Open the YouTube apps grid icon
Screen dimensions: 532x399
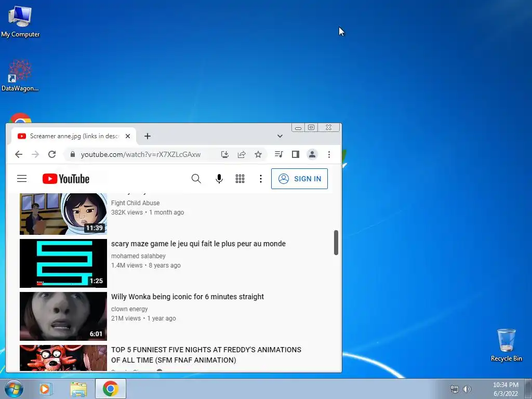[x=240, y=179]
